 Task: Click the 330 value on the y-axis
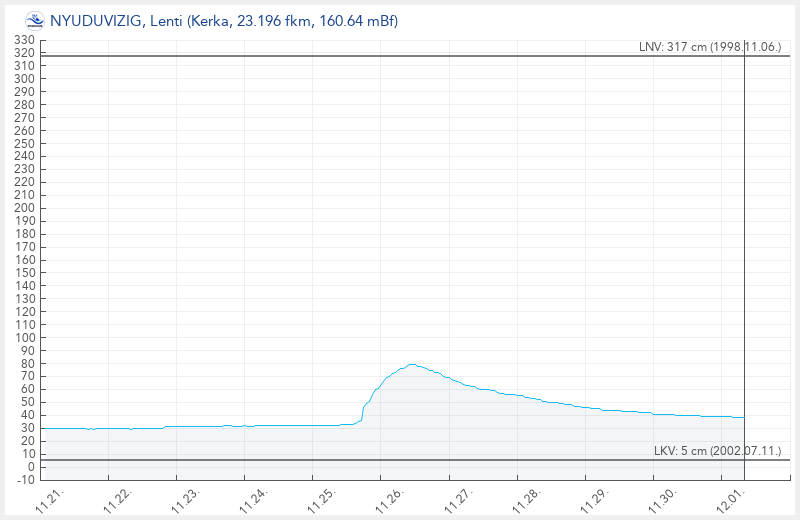click(25, 40)
